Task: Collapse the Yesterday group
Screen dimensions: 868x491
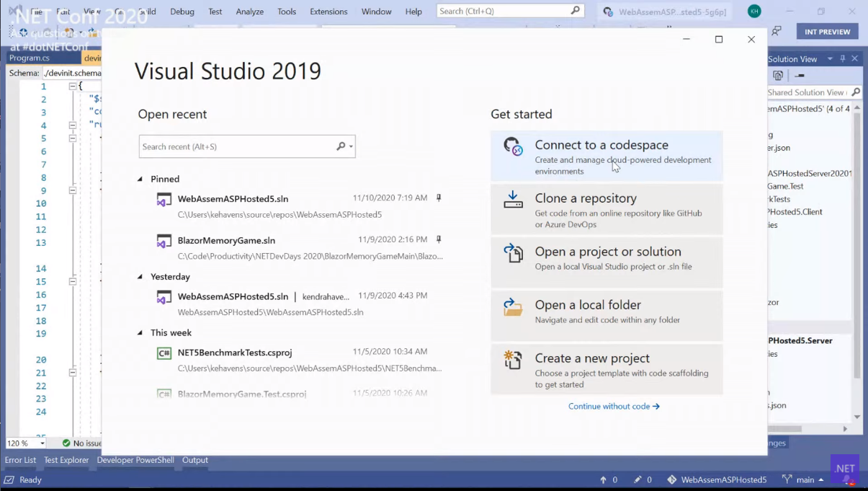Action: click(x=140, y=277)
